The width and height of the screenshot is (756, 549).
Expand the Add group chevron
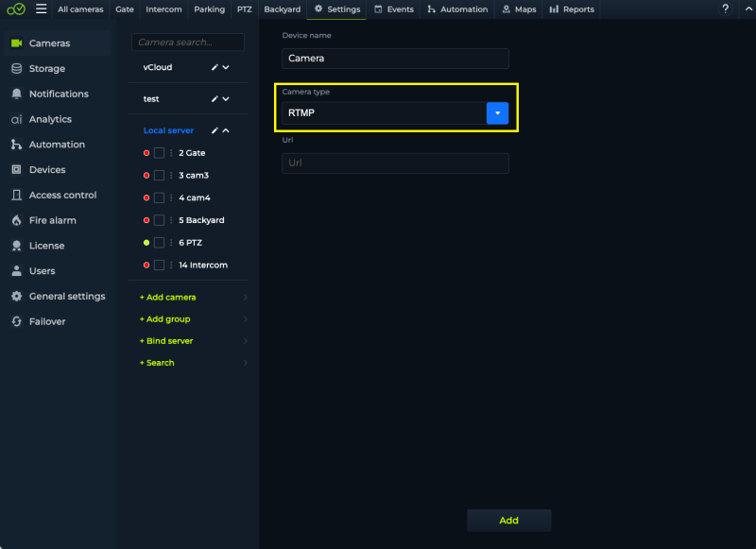pyautogui.click(x=246, y=319)
